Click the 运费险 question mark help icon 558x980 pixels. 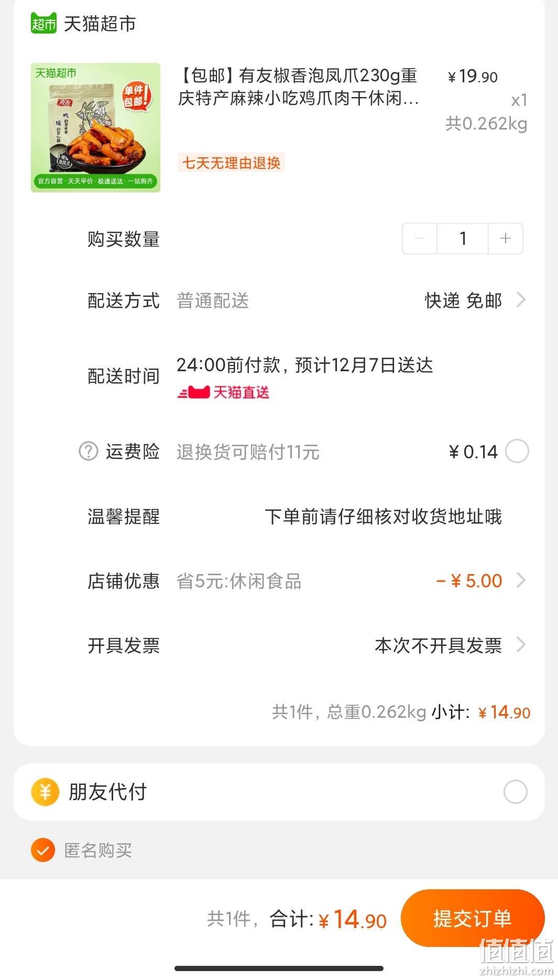[89, 451]
